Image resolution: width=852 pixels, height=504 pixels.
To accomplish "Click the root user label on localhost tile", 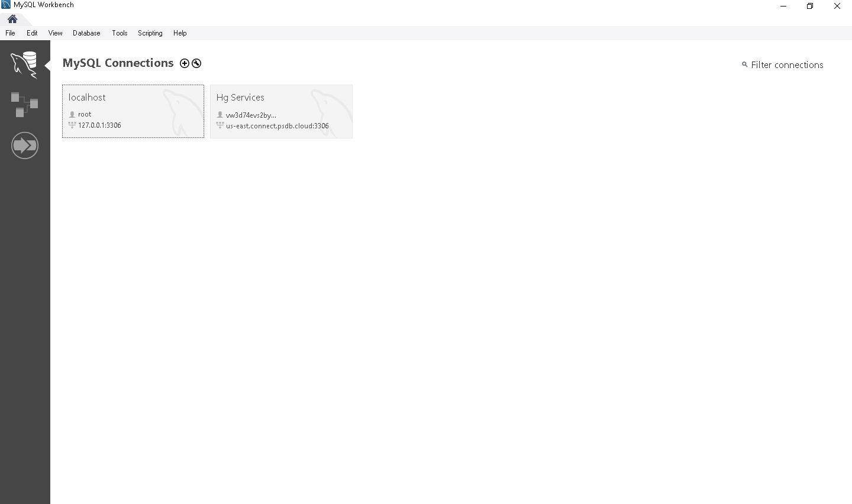I will point(85,114).
